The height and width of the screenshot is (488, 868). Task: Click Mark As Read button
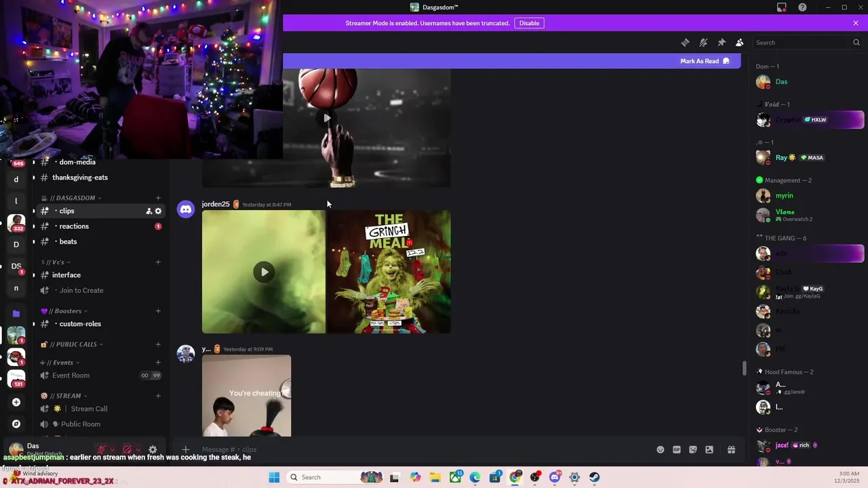click(x=705, y=61)
